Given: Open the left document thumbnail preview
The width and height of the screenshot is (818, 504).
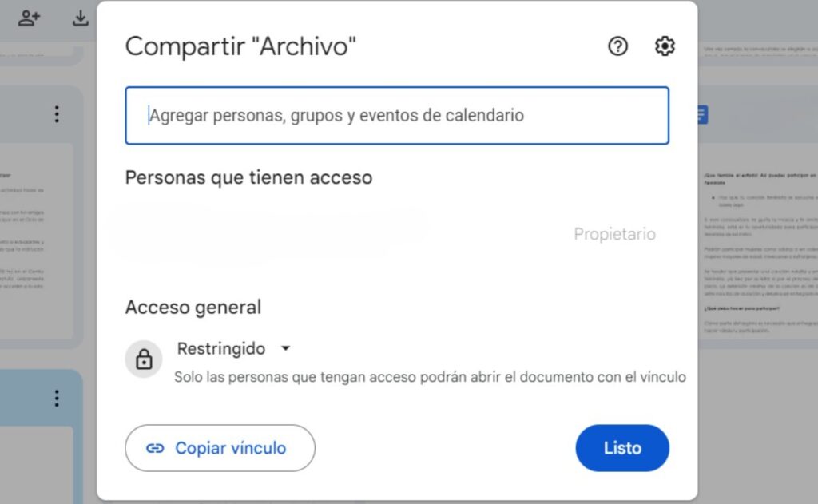Looking at the screenshot, I should [37, 240].
